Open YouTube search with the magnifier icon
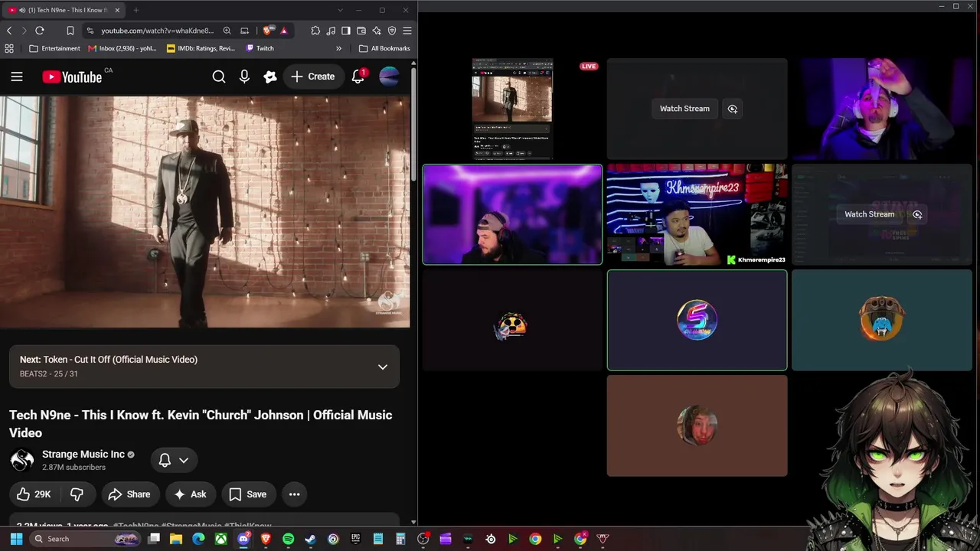 click(x=219, y=77)
